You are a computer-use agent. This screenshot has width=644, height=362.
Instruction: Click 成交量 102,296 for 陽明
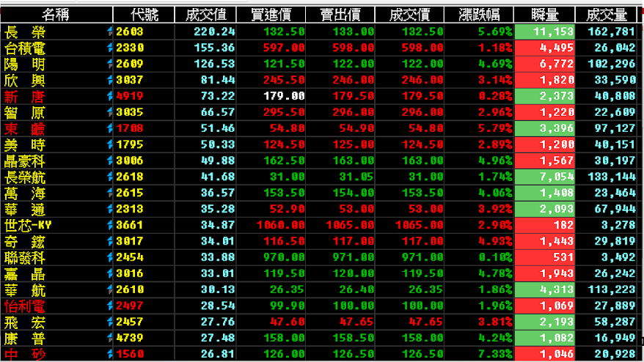(x=612, y=64)
